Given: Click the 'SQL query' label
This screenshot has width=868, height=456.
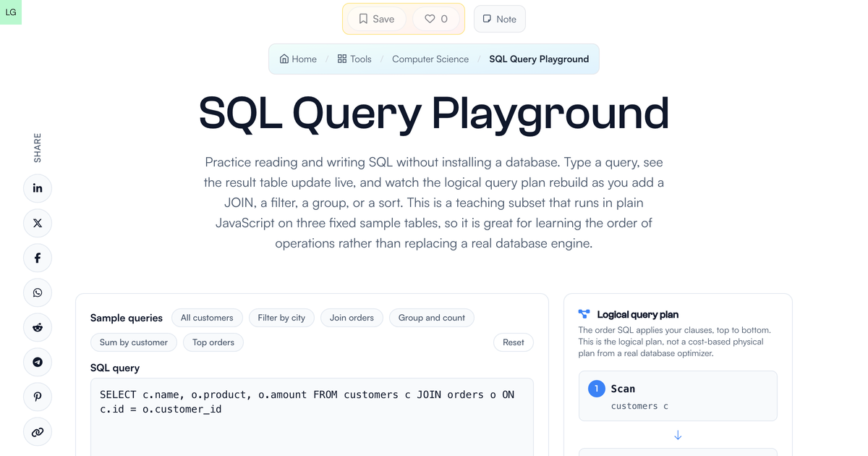Looking at the screenshot, I should tap(115, 368).
